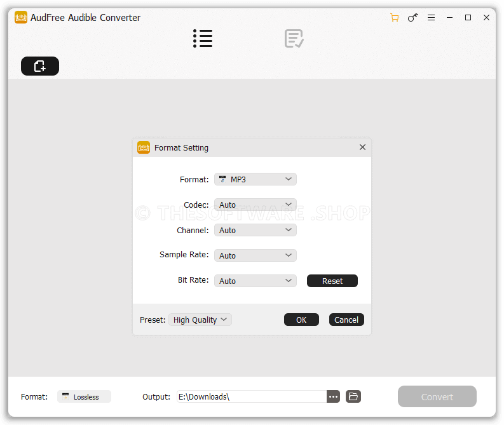Open the Preset High Quality dropdown
This screenshot has height=425, width=504.
[x=200, y=320]
